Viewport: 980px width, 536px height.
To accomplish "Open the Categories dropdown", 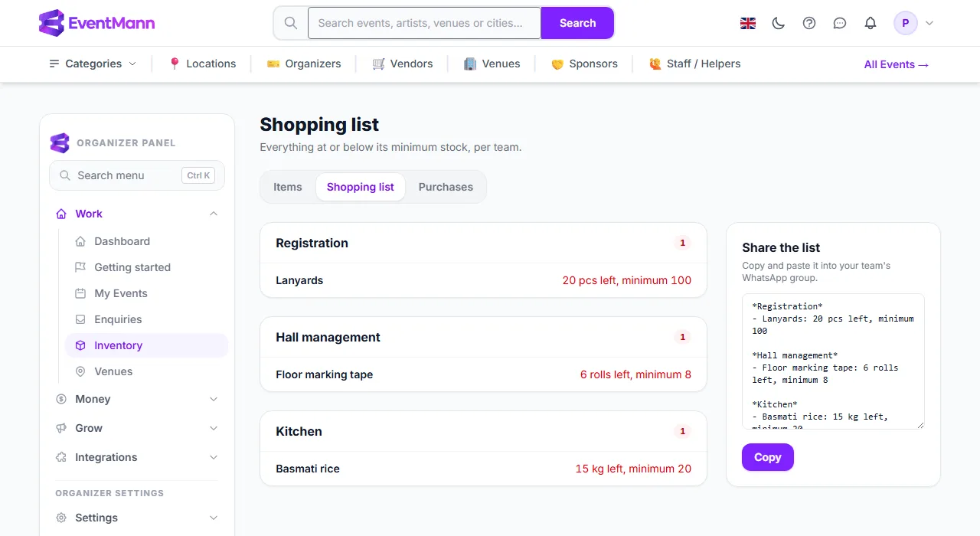I will 93,64.
